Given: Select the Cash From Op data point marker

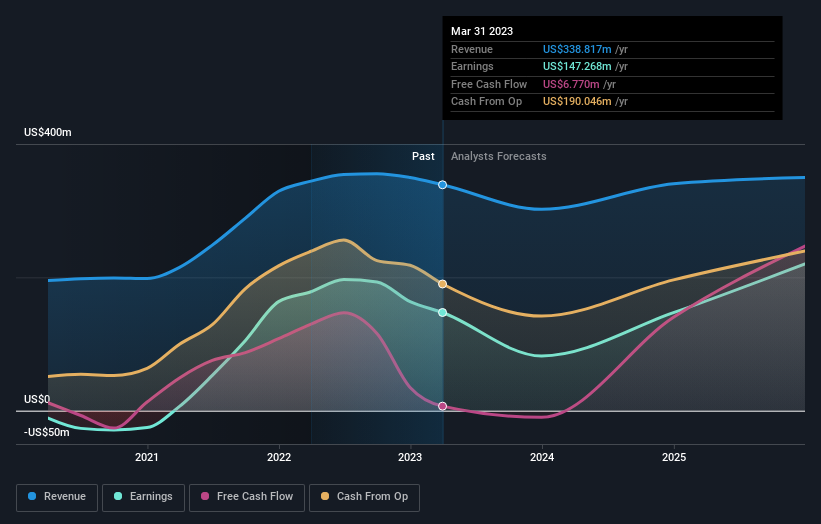Looking at the screenshot, I should [442, 284].
